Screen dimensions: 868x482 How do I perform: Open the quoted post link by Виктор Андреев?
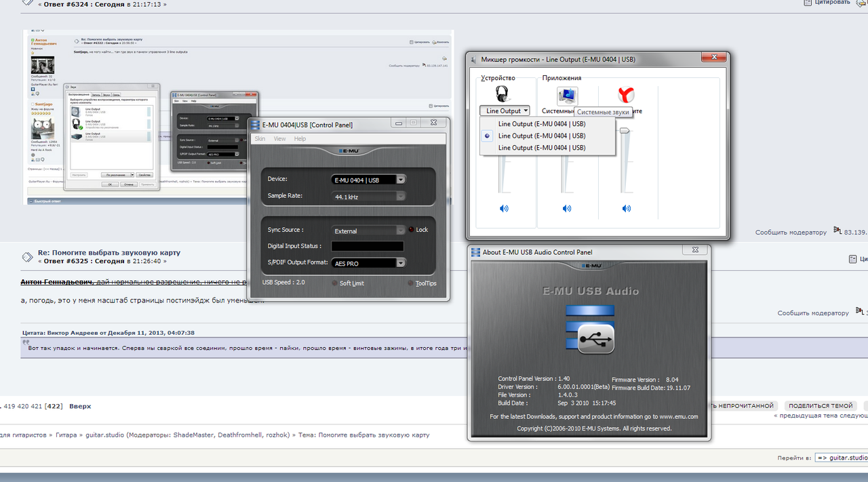click(x=108, y=333)
